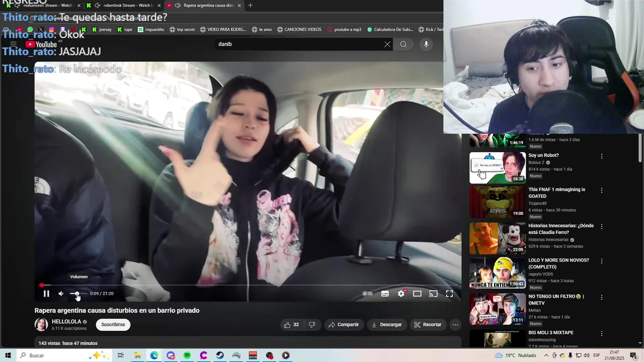Enter fullscreen mode in player
This screenshot has height=362, width=644.
point(449,294)
